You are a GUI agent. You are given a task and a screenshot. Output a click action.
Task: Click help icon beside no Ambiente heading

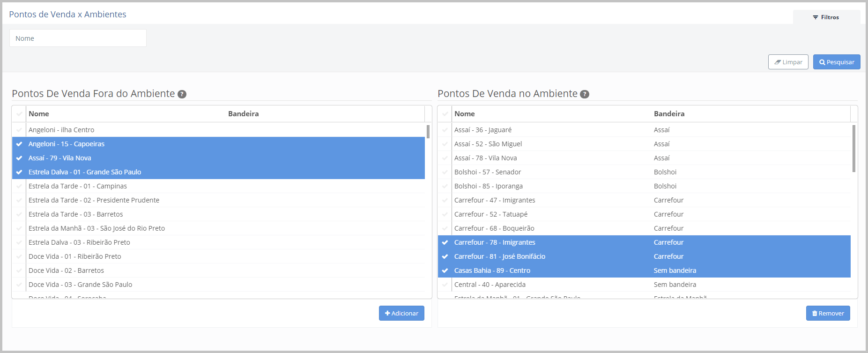(585, 94)
